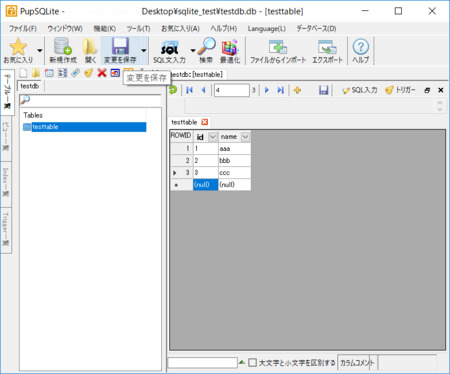Click the トリガー button
This screenshot has width=450, height=374.
(400, 90)
